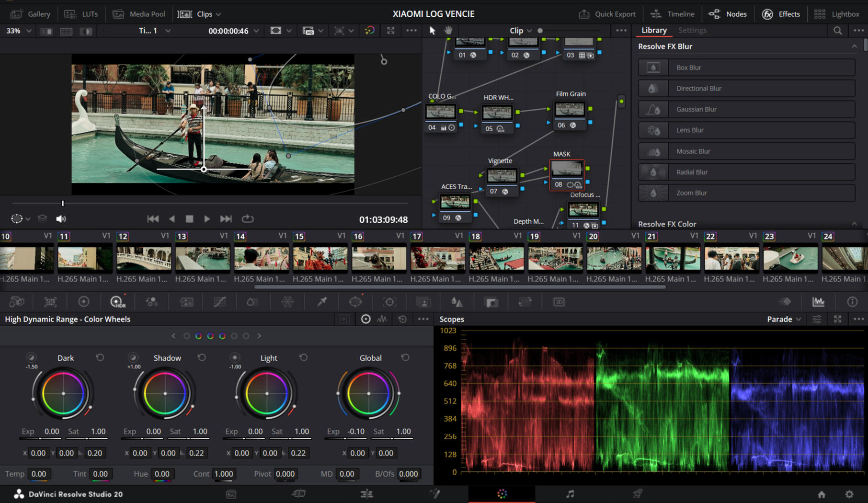Open the Lightbox view
Viewport: 868px width, 503px height.
(x=837, y=14)
